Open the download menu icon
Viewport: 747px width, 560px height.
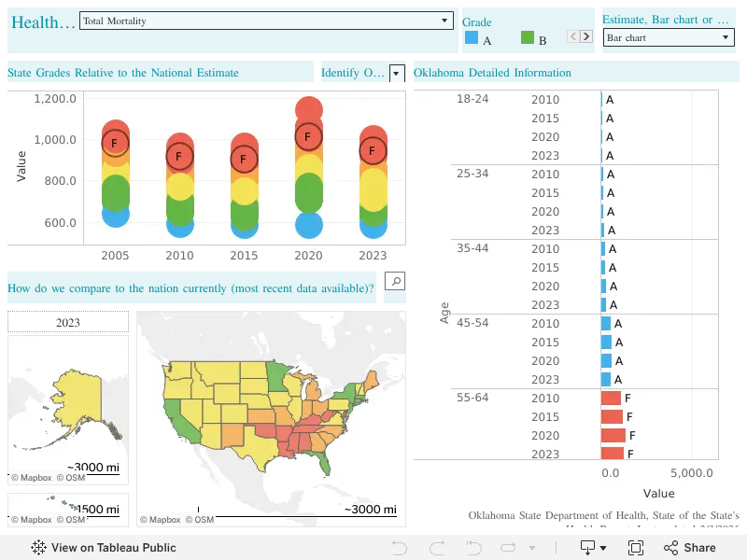(x=587, y=548)
